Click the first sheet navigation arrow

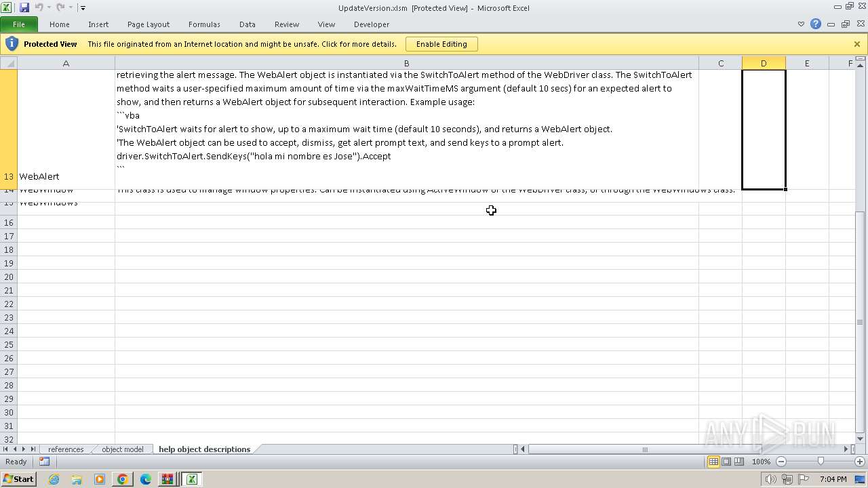(6, 449)
